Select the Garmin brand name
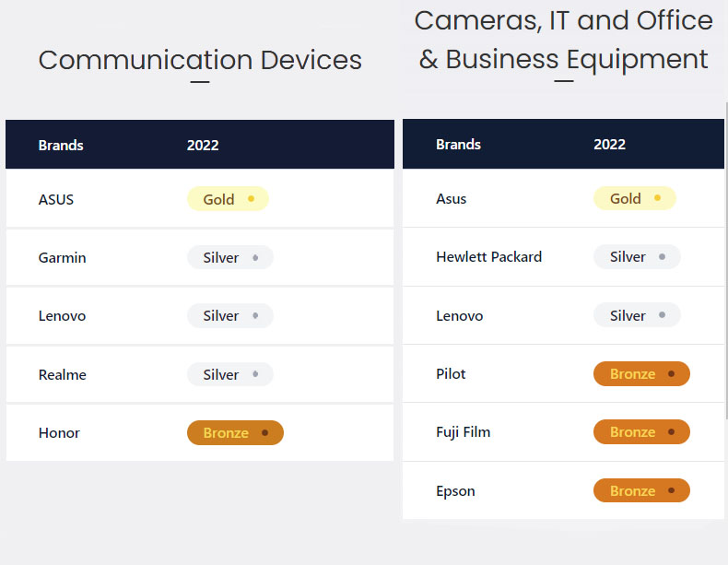 pos(62,258)
